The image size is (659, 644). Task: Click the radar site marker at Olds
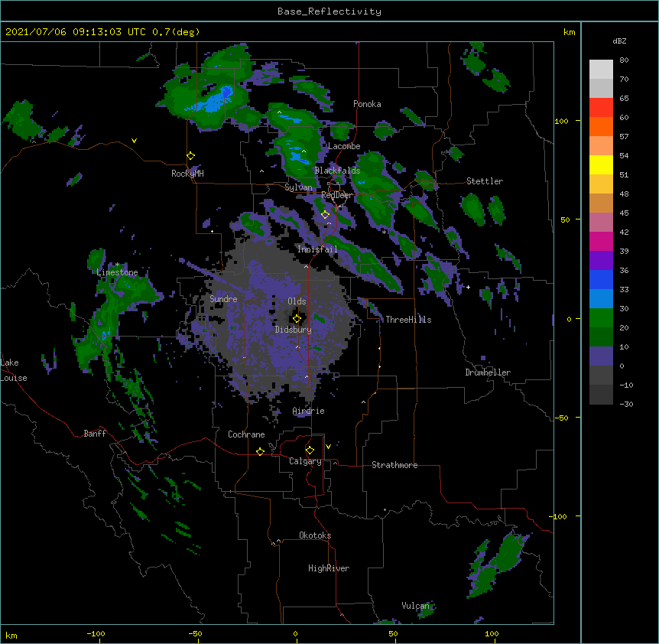[297, 319]
